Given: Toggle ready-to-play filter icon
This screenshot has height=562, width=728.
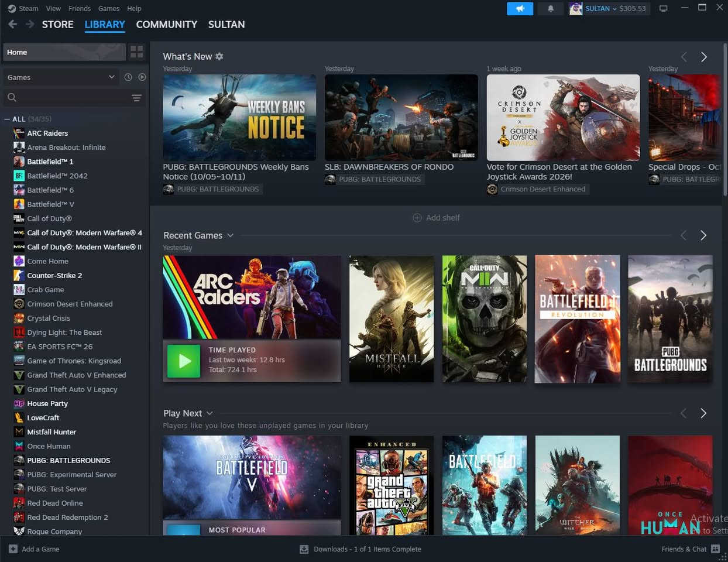Looking at the screenshot, I should [142, 77].
